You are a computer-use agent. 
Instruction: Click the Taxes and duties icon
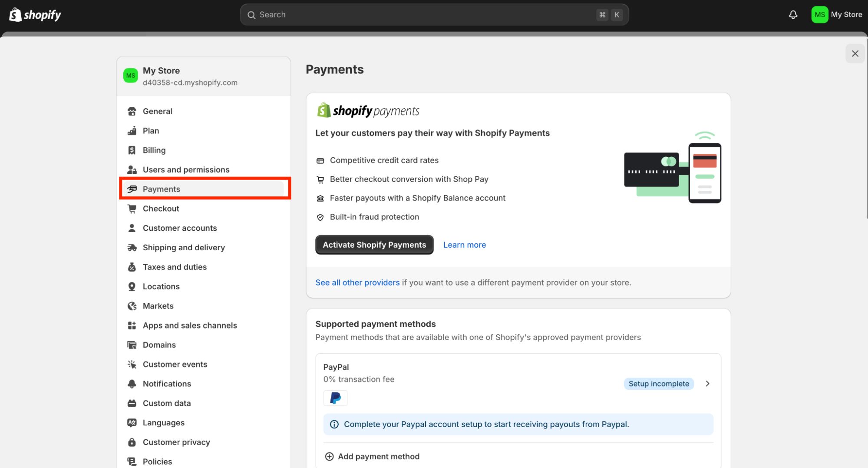pos(132,267)
